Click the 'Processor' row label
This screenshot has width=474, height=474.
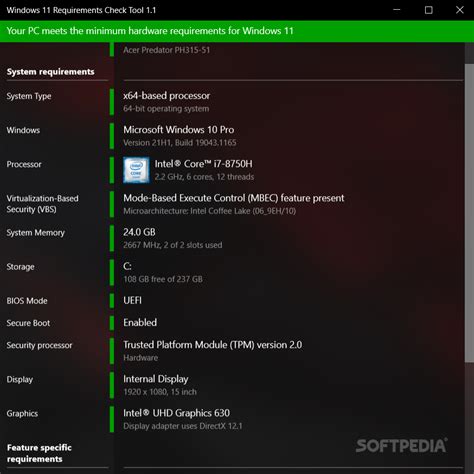click(24, 164)
